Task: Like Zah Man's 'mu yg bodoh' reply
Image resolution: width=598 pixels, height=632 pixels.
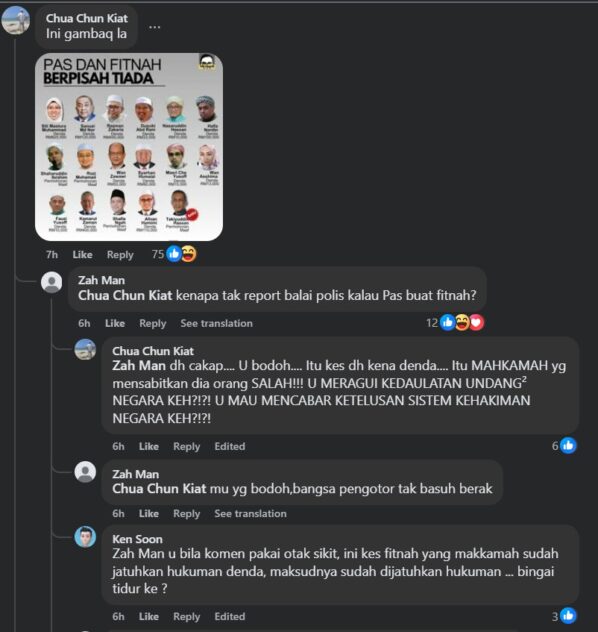Action: click(149, 514)
